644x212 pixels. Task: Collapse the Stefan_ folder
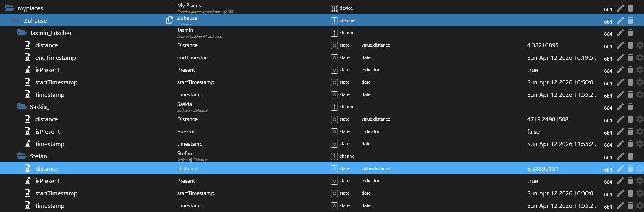tap(22, 156)
